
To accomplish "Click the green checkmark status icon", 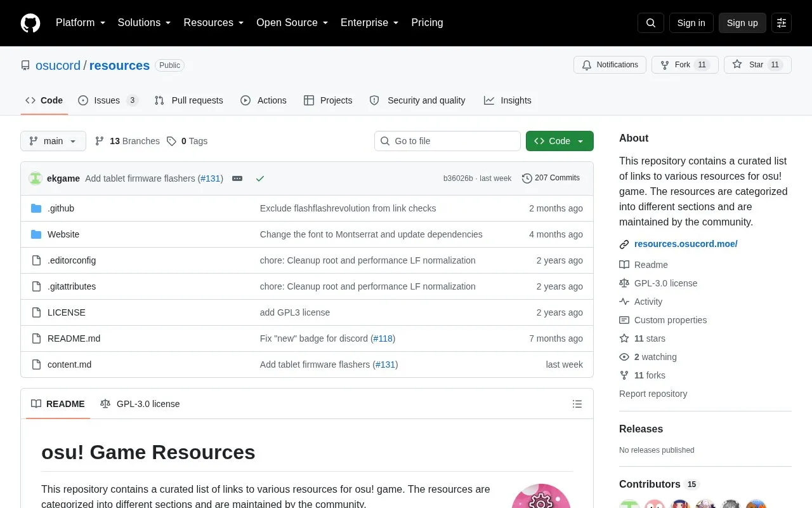I will [260, 178].
